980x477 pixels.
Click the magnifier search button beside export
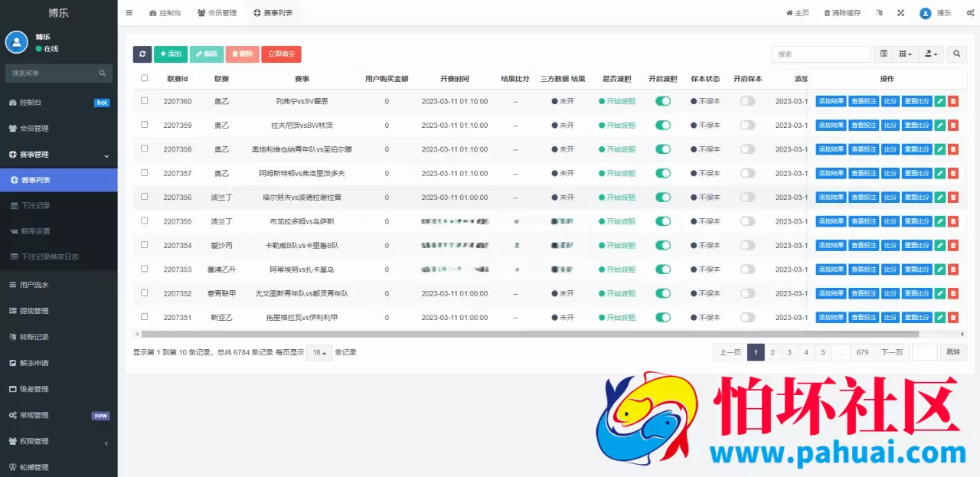(956, 54)
